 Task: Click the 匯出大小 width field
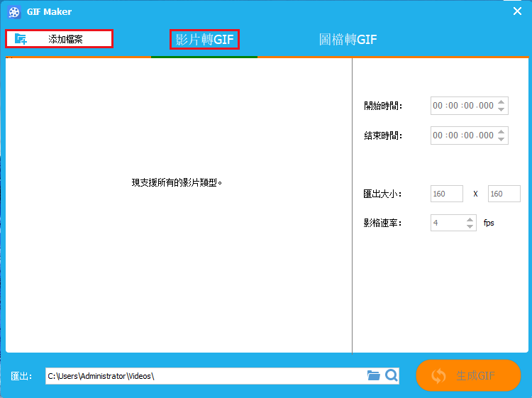point(446,194)
